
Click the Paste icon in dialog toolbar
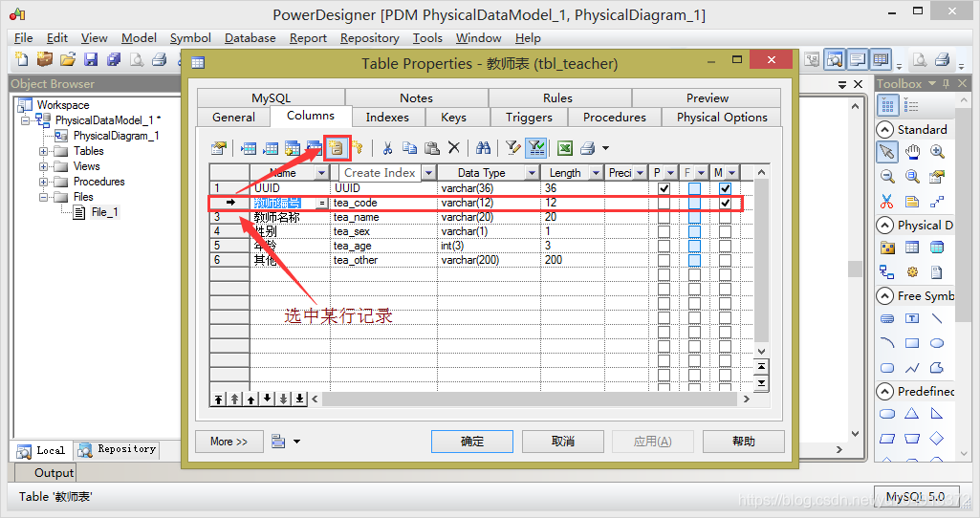(x=432, y=148)
